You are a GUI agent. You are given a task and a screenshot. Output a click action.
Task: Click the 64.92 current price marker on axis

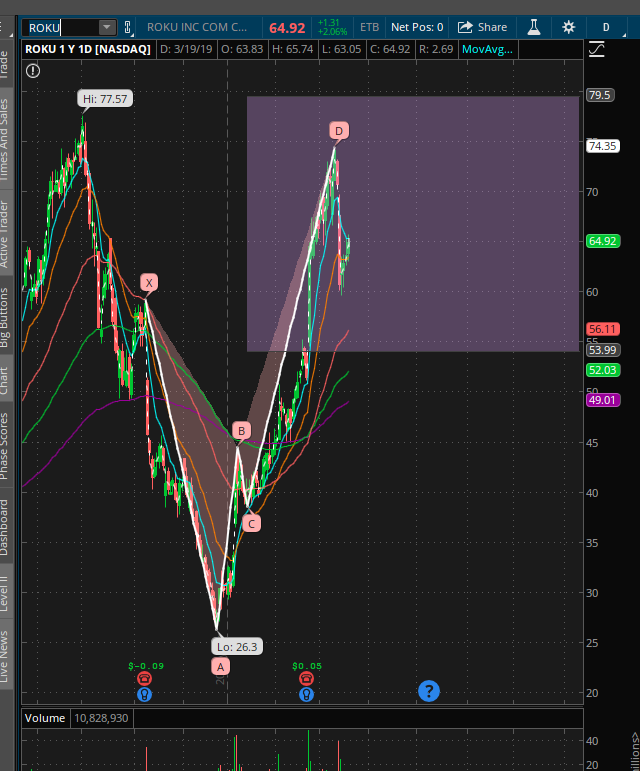[602, 241]
